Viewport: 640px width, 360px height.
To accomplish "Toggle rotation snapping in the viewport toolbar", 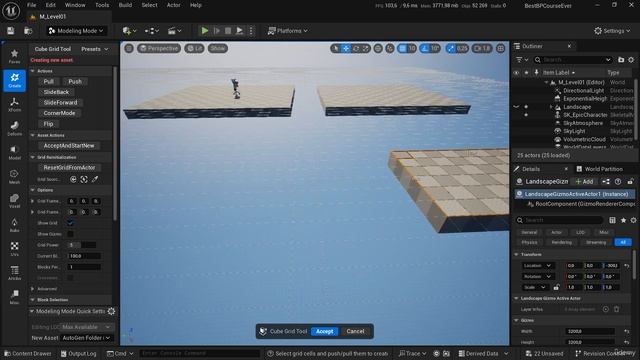I will (425, 48).
